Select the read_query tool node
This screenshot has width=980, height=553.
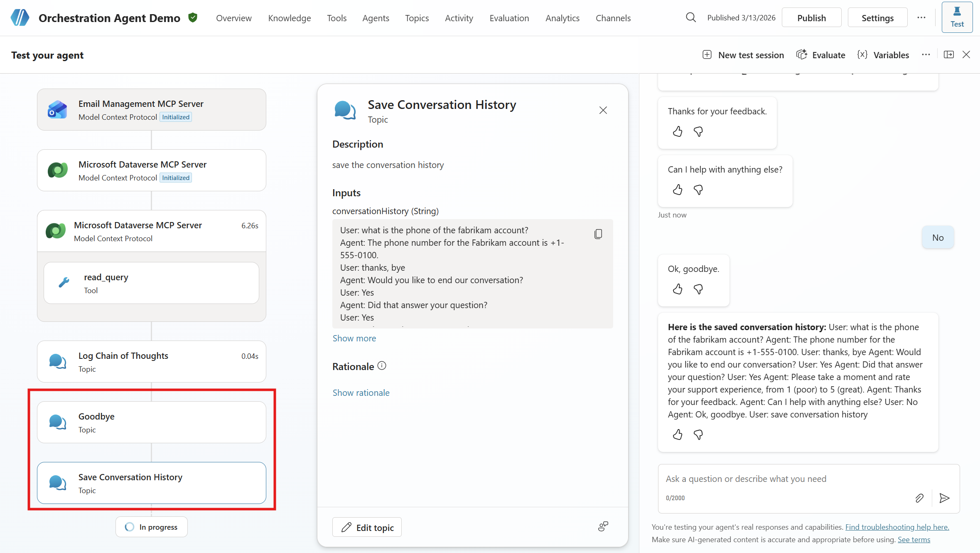click(151, 283)
